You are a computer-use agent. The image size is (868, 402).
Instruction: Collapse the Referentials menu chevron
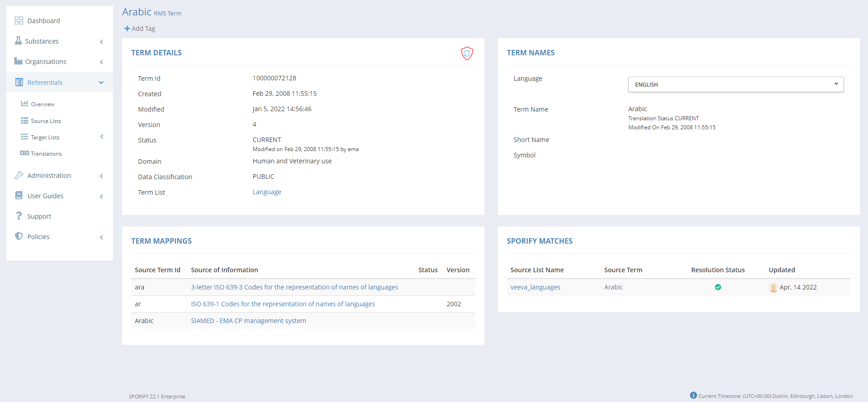101,83
